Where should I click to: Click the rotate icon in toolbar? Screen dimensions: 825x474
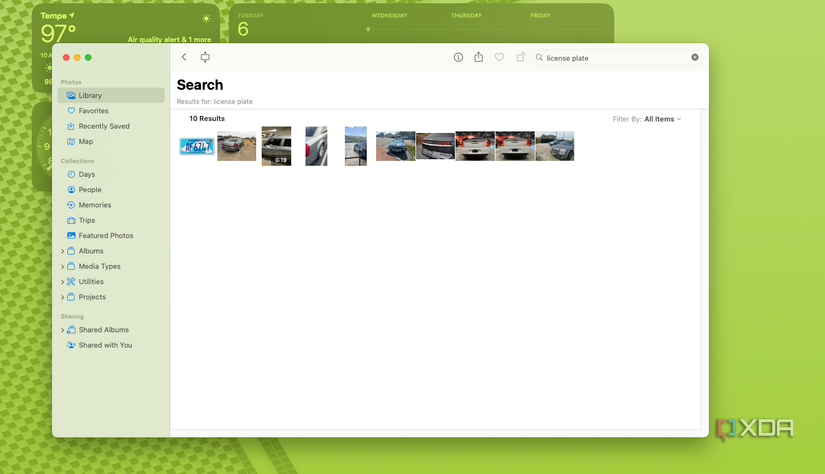pyautogui.click(x=520, y=57)
